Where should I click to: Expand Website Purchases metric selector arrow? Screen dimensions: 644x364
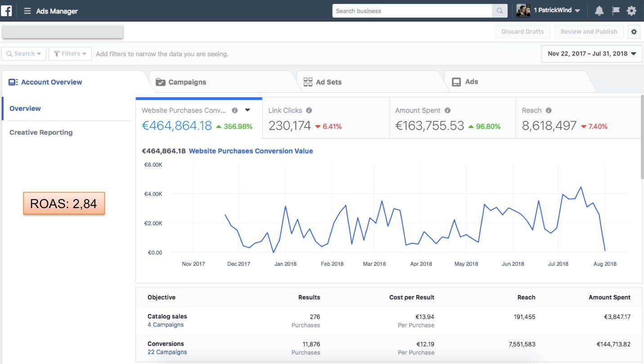[x=248, y=110]
